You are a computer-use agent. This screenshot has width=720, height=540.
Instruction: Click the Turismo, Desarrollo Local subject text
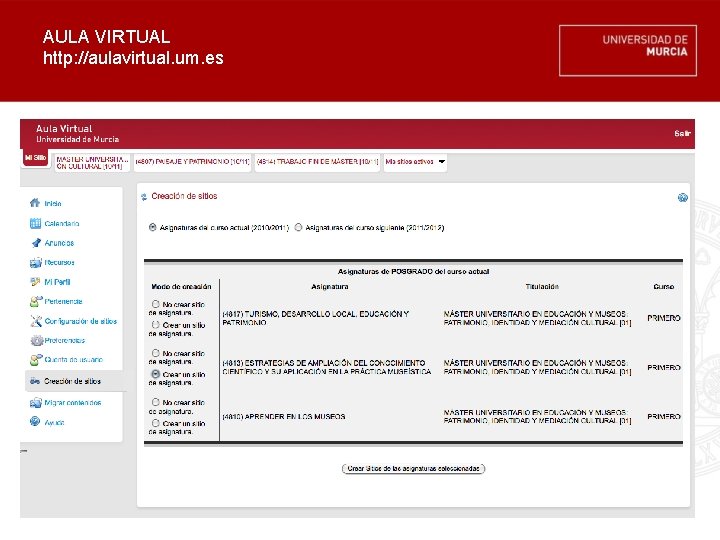[x=315, y=318]
